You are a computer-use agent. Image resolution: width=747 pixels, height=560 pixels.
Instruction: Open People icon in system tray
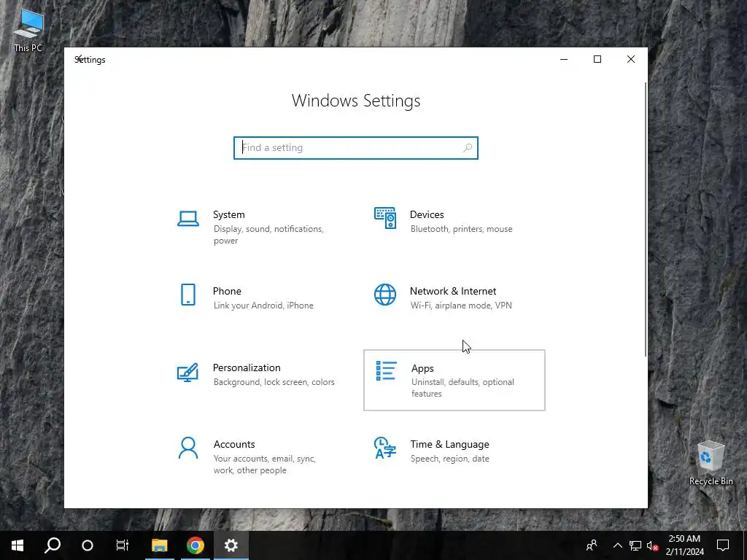tap(592, 545)
